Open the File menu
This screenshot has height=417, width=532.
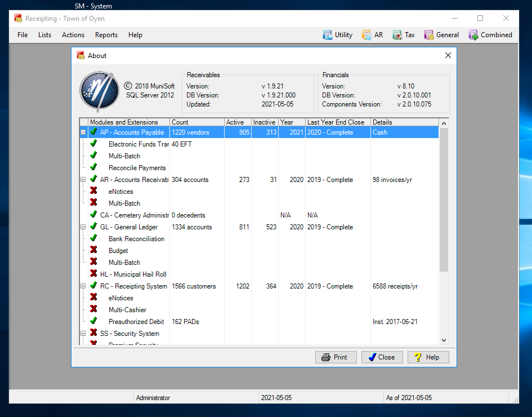pyautogui.click(x=23, y=35)
